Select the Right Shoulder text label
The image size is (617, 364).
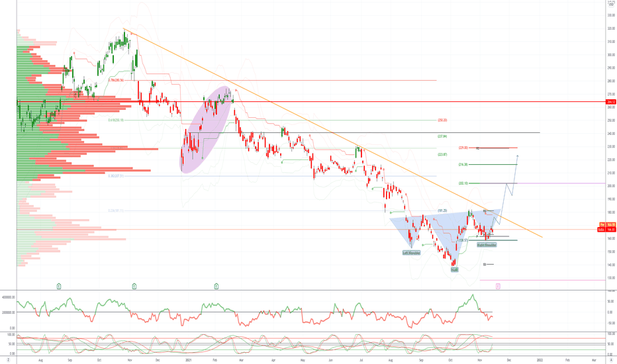point(487,245)
